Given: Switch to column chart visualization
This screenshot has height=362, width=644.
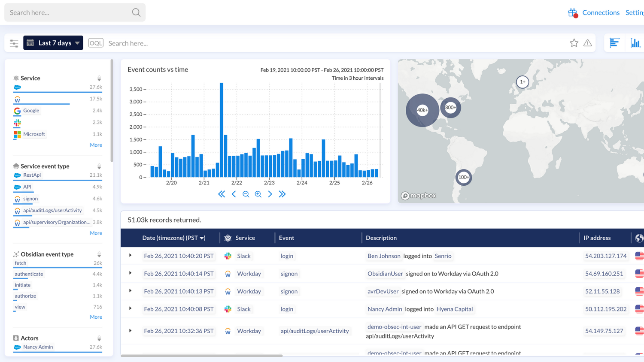Looking at the screenshot, I should (636, 42).
